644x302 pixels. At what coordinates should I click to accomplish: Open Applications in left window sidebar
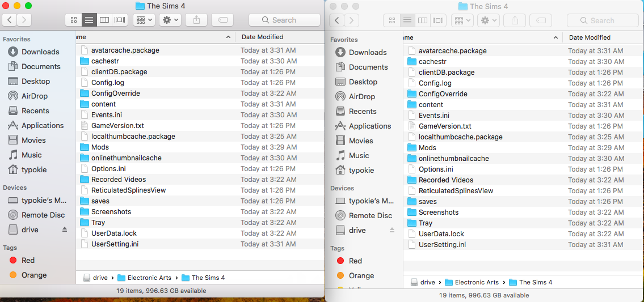(x=36, y=126)
